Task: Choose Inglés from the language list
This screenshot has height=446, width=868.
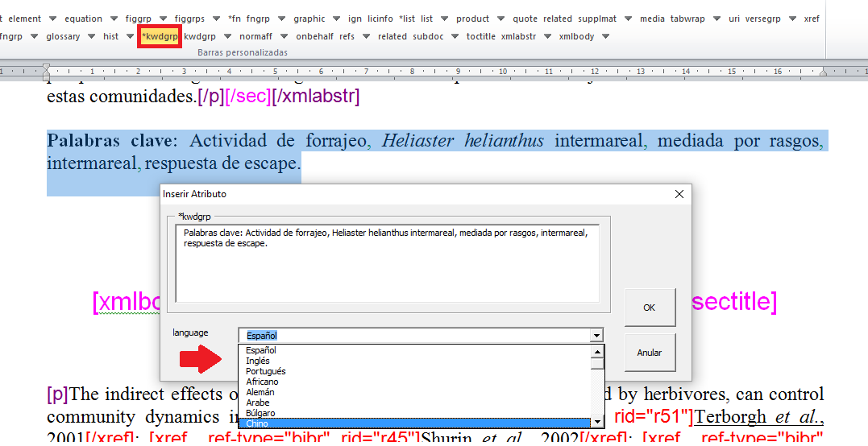Action: pyautogui.click(x=258, y=361)
